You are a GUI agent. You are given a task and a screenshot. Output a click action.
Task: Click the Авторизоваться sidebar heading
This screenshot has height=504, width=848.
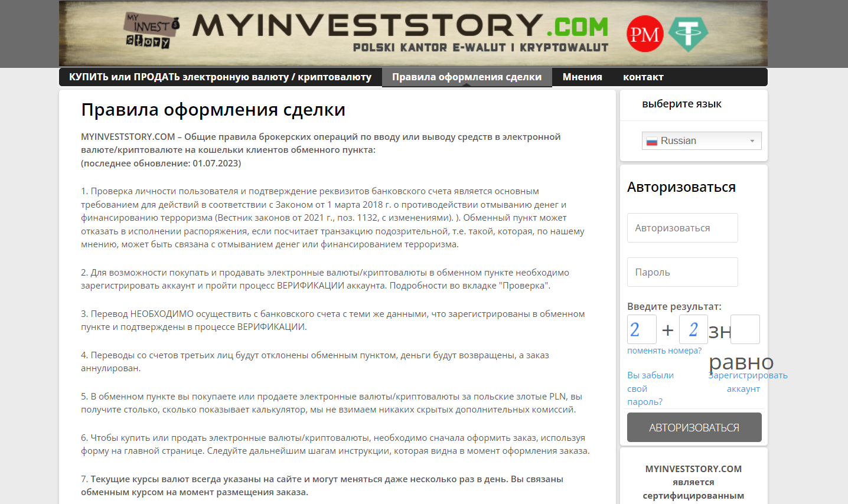point(681,187)
